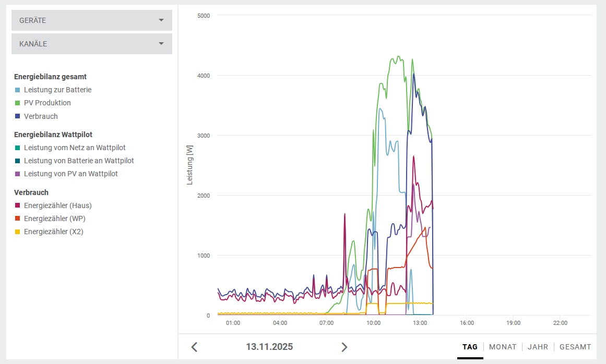
Task: Switch to the MONAT tab
Action: coord(503,347)
